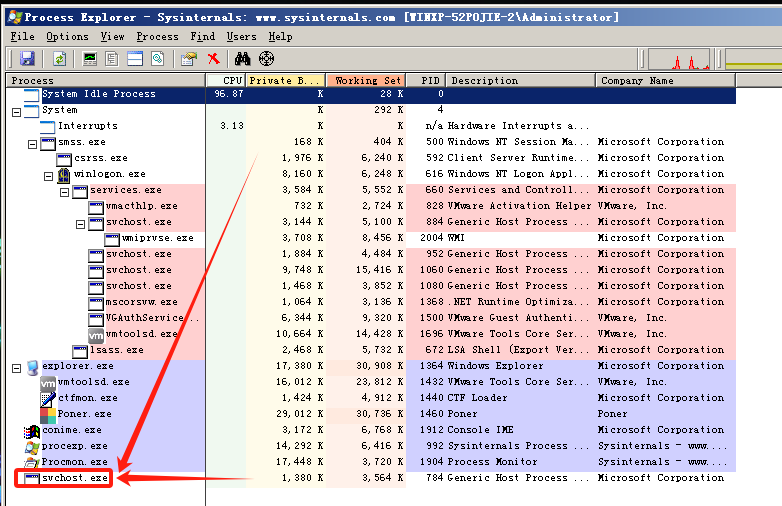Click the 'Process Monitor' description cell
This screenshot has height=506, width=782.
[x=492, y=462]
